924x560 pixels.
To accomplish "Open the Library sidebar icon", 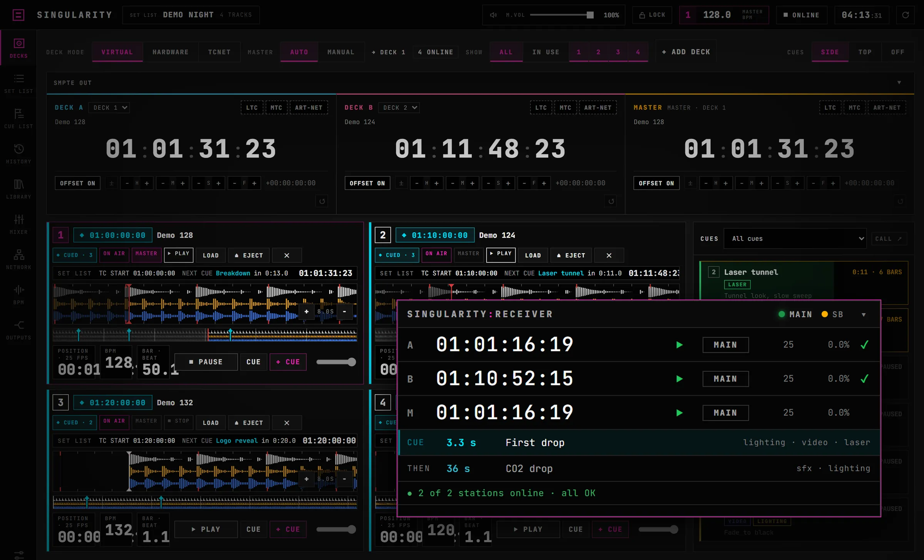I will (18, 189).
